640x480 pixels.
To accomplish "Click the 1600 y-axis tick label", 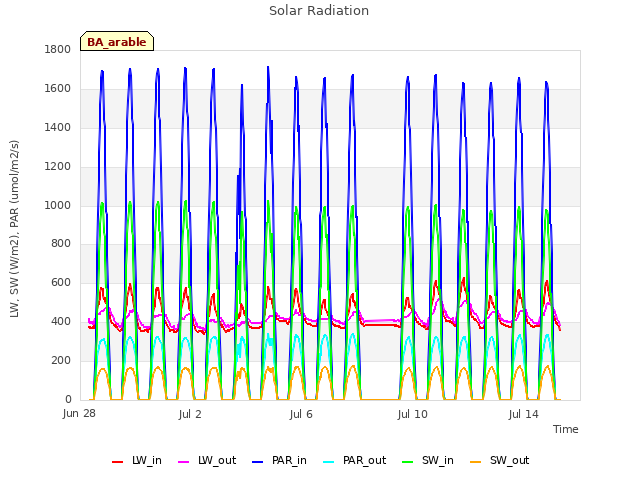I will 58,88.
